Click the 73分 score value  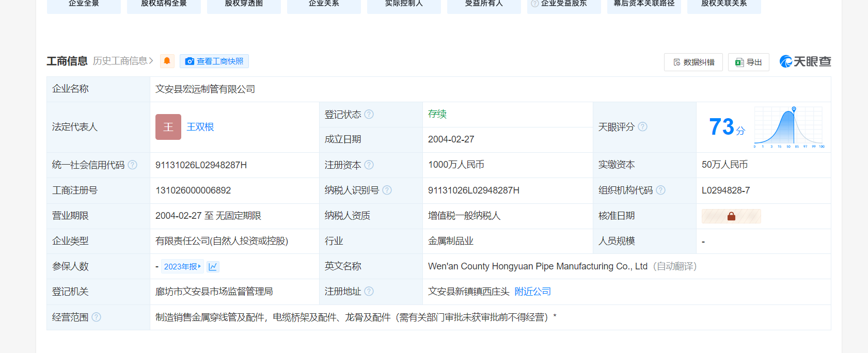[x=727, y=127]
